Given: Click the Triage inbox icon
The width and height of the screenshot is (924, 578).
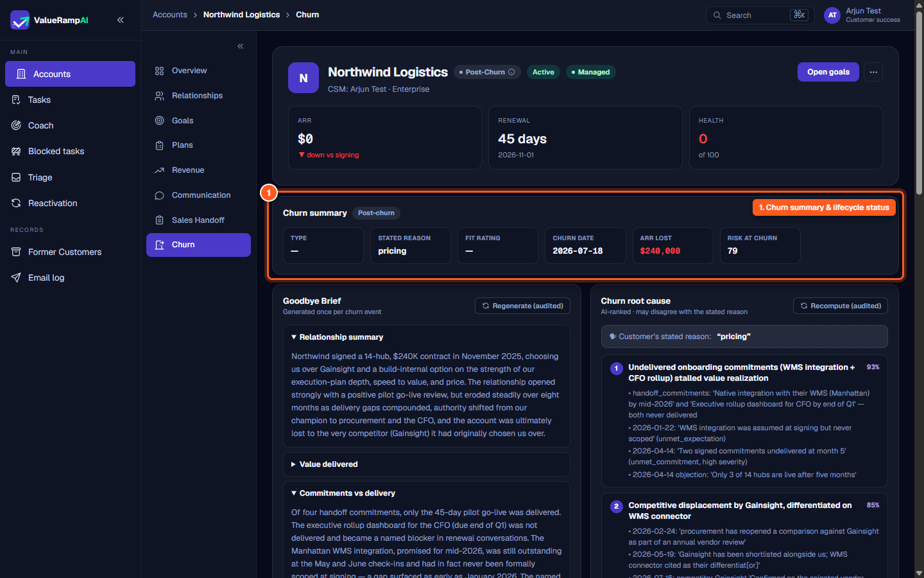Looking at the screenshot, I should tap(16, 177).
